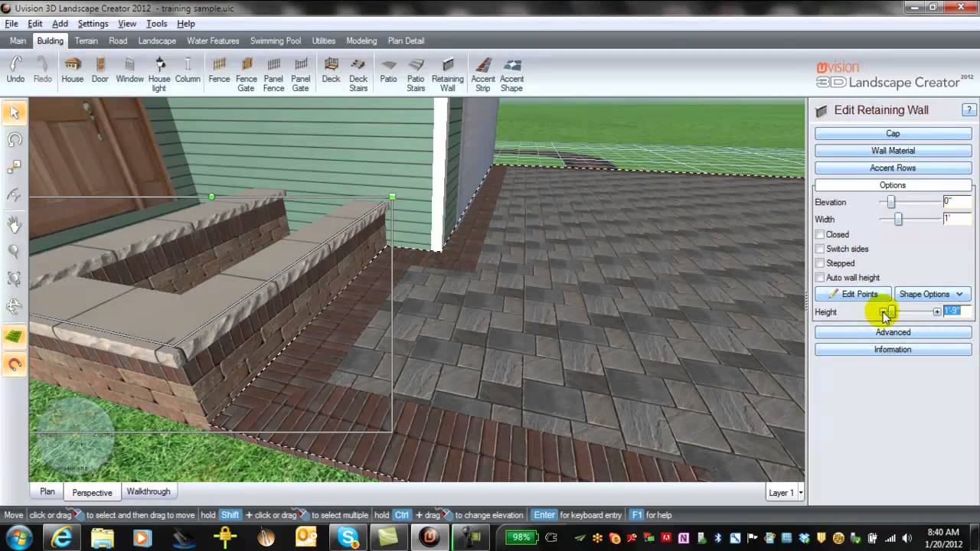This screenshot has width=980, height=551.
Task: Click the Elevation value input field
Action: click(957, 202)
